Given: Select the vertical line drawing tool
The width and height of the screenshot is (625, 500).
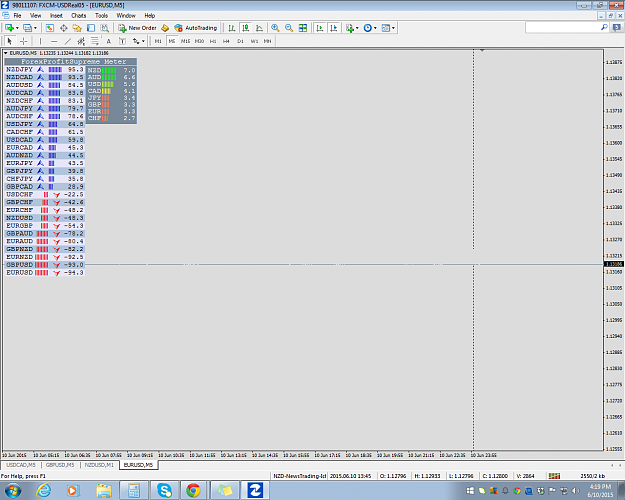Looking at the screenshot, I should pyautogui.click(x=40, y=41).
